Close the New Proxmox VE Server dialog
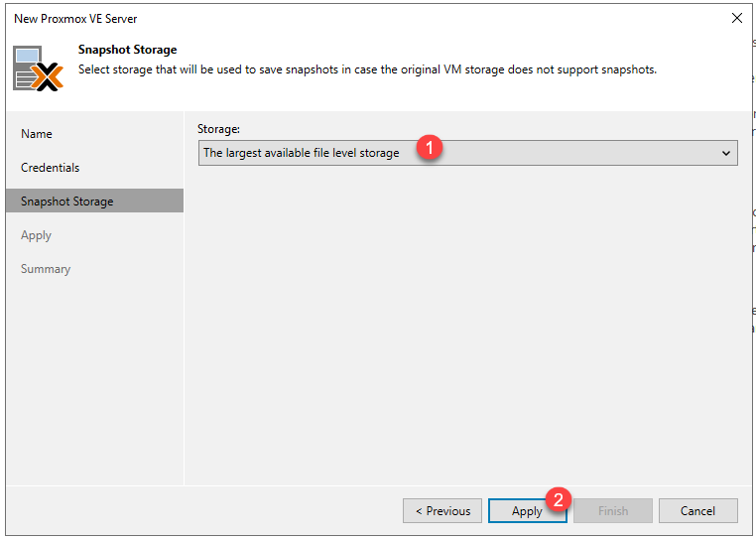756x539 pixels. 737,18
